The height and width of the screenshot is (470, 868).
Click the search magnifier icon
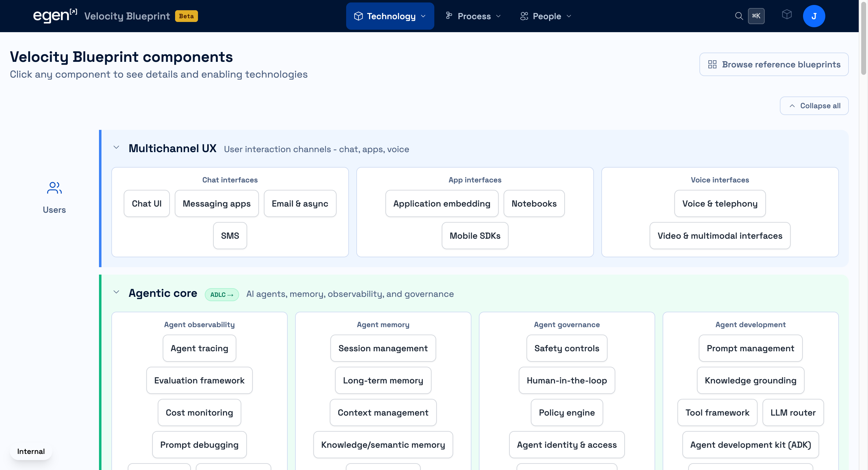(739, 16)
